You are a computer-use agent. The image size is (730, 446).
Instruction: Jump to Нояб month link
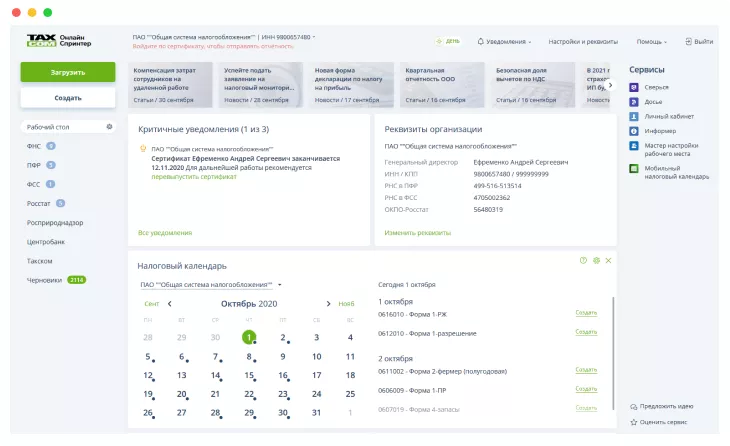(346, 304)
